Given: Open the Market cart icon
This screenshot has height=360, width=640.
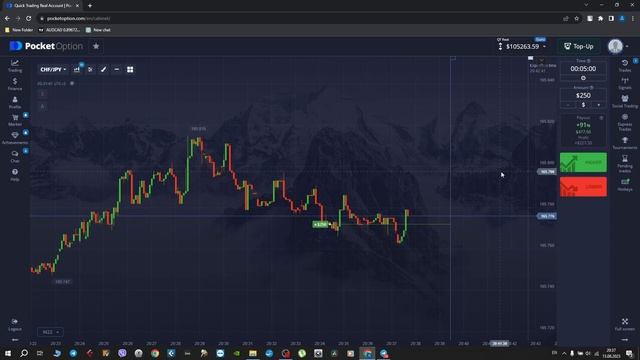Looking at the screenshot, I should pos(15,120).
